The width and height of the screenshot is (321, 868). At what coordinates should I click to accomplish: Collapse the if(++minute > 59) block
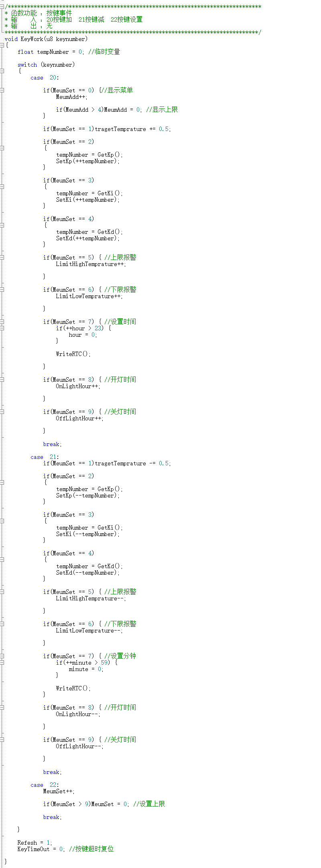click(x=2, y=663)
